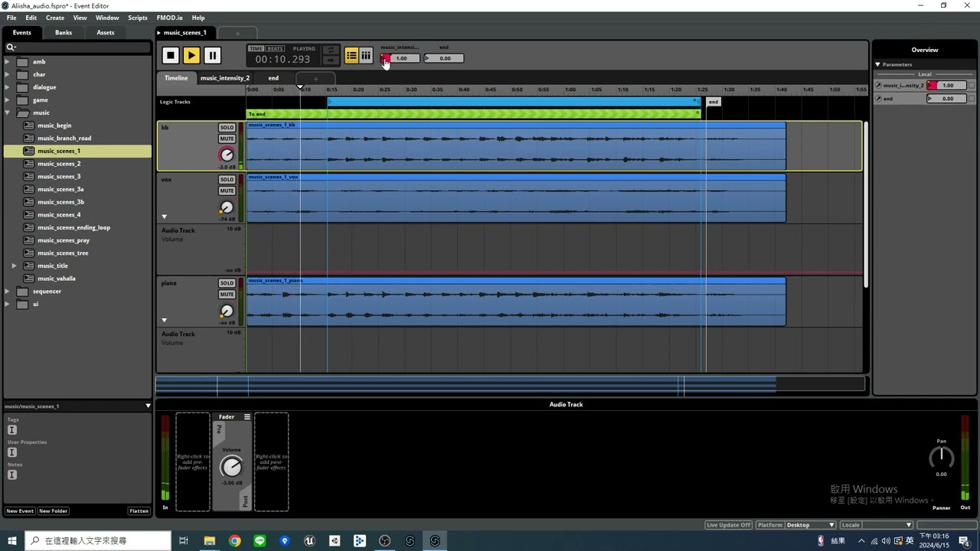Open the Fader menu icon
980x551 pixels.
pyautogui.click(x=247, y=417)
